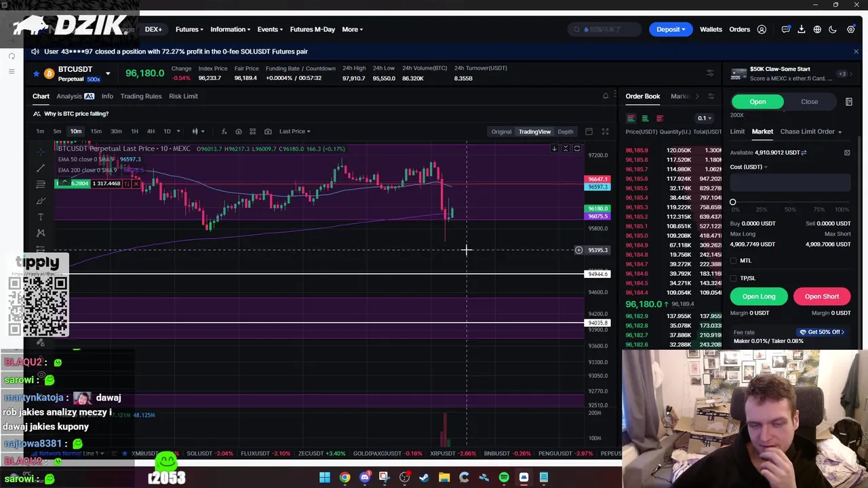Open the Info tab
Screen dimensions: 868x488
[107, 96]
